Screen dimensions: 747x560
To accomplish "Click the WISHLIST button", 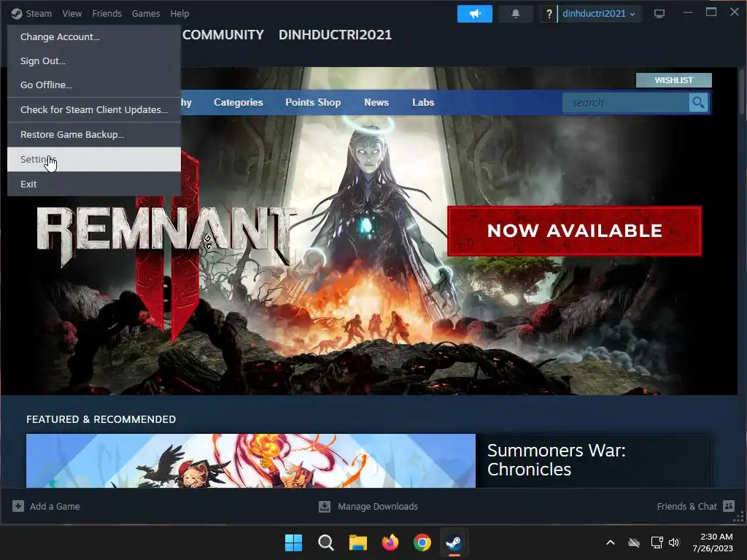I will coord(673,80).
